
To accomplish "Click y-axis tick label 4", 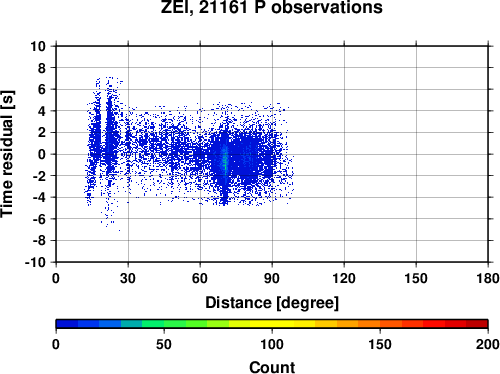I will (42, 111).
